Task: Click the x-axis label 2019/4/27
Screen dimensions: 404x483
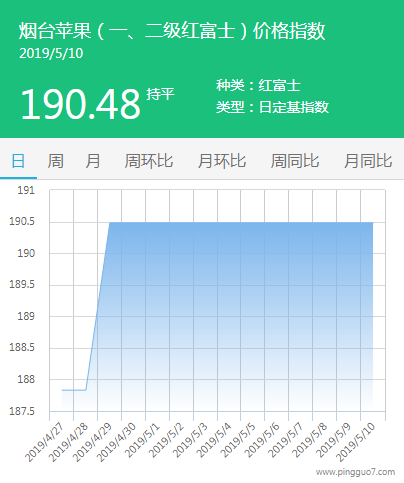Action: (x=44, y=442)
